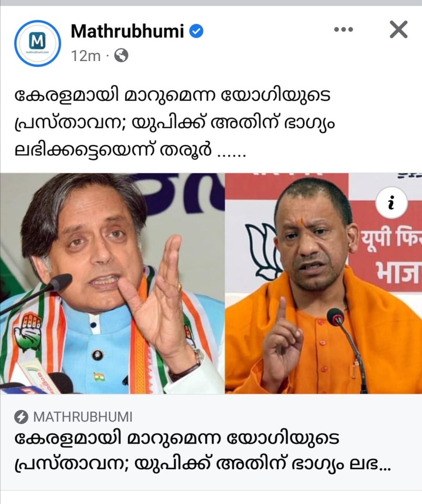Close the post with the X icon
The image size is (422, 504).
pos(398,30)
